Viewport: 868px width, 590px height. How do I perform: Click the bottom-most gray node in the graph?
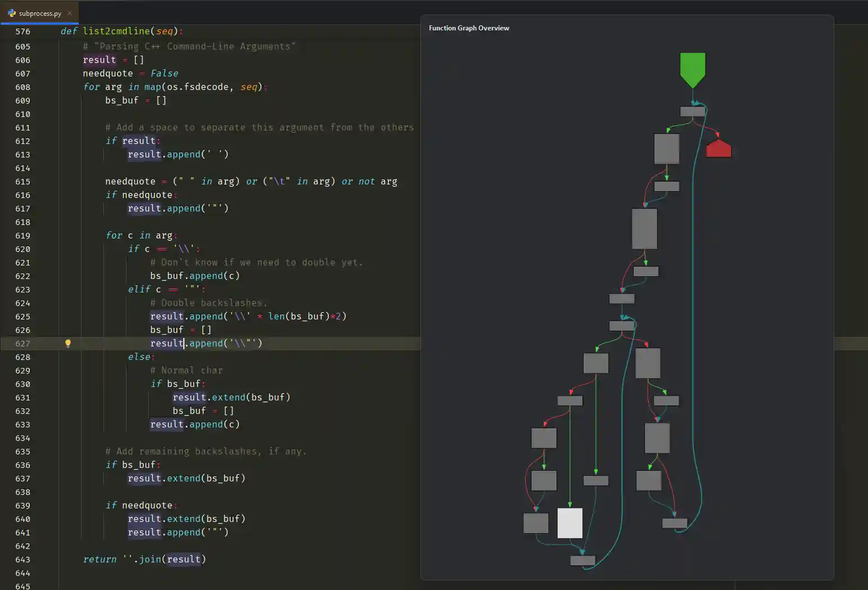pos(582,560)
